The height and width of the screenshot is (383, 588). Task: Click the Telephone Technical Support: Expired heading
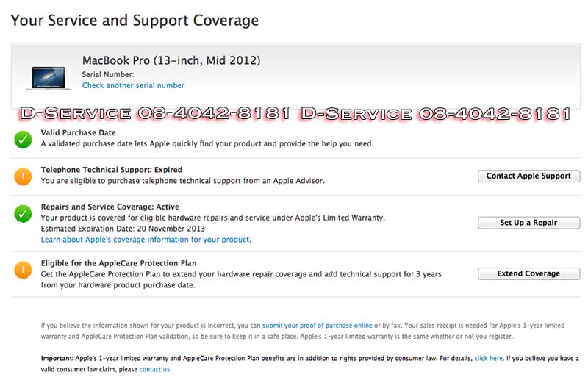pos(112,170)
